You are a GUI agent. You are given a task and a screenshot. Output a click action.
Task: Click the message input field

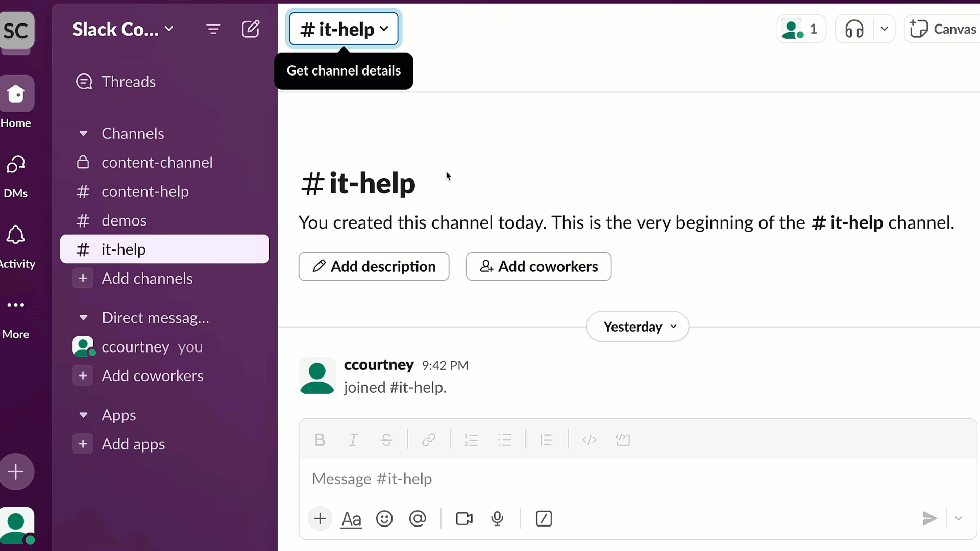coord(636,479)
